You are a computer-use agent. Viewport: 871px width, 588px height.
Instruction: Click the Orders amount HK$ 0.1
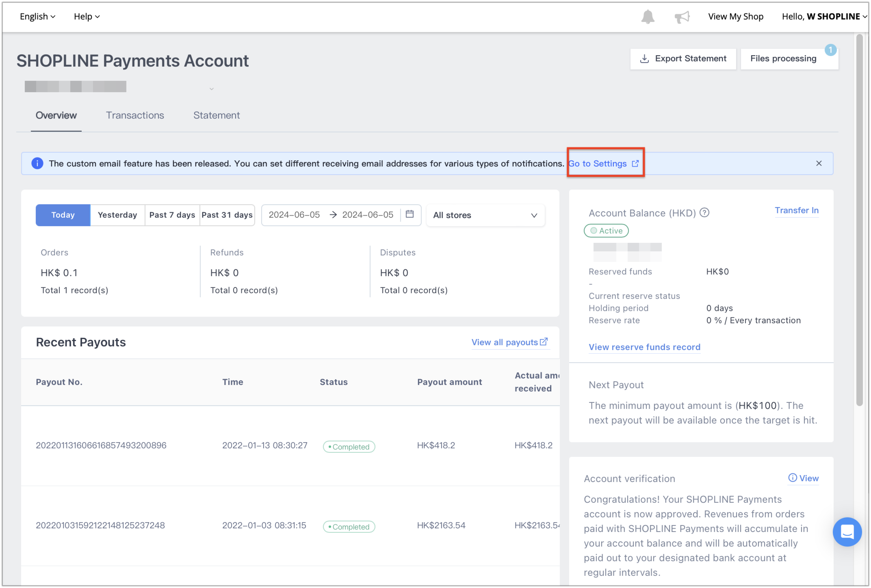point(59,273)
